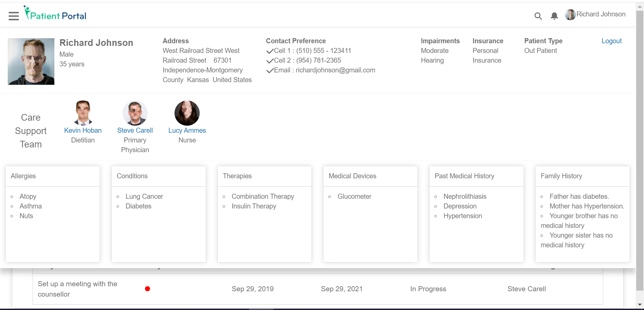Toggle the Cell 1 contact checkmark
The width and height of the screenshot is (644, 310).
click(270, 51)
